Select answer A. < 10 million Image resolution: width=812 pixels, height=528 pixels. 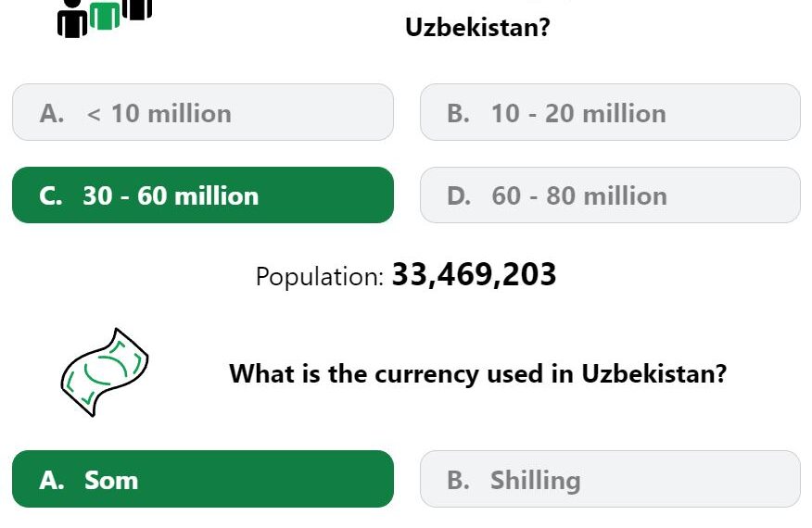click(x=203, y=112)
